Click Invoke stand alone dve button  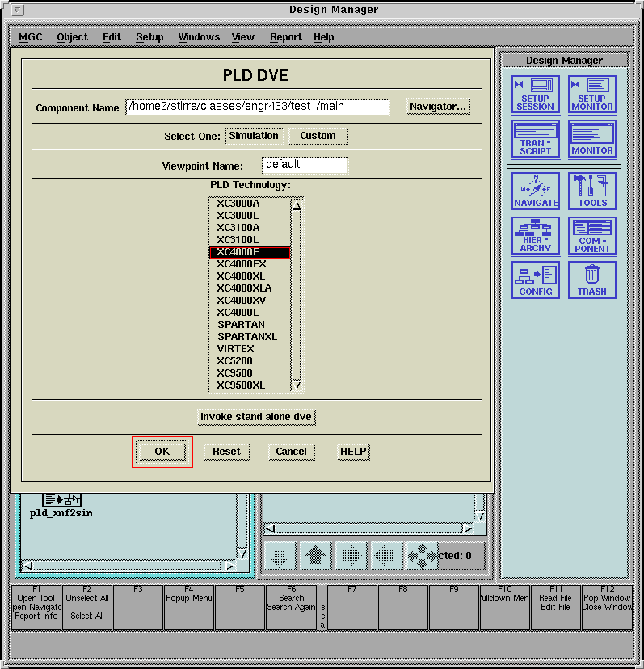coord(257,417)
